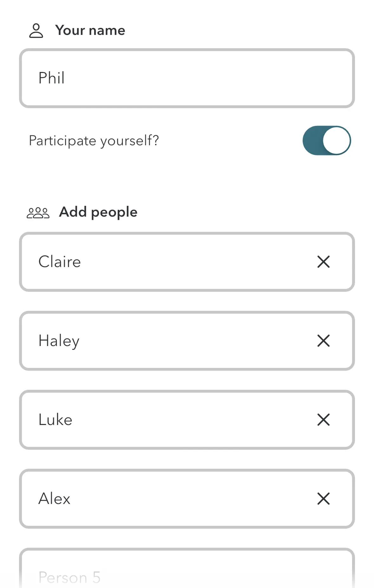Clear Alex from added people
The height and width of the screenshot is (588, 374).
[323, 499]
